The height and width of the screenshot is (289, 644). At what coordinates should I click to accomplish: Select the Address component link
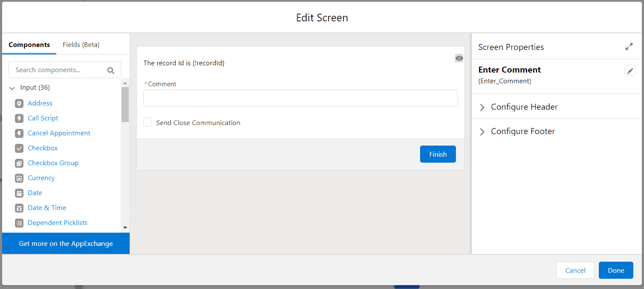point(40,103)
